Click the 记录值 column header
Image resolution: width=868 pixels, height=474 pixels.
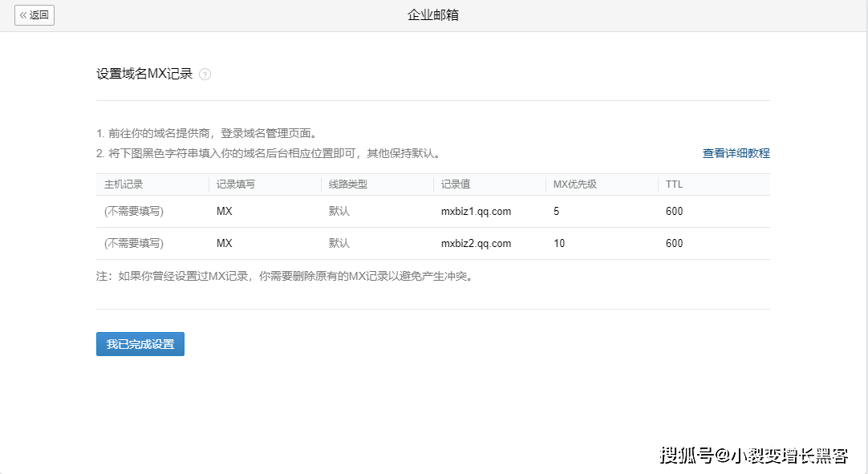click(456, 184)
